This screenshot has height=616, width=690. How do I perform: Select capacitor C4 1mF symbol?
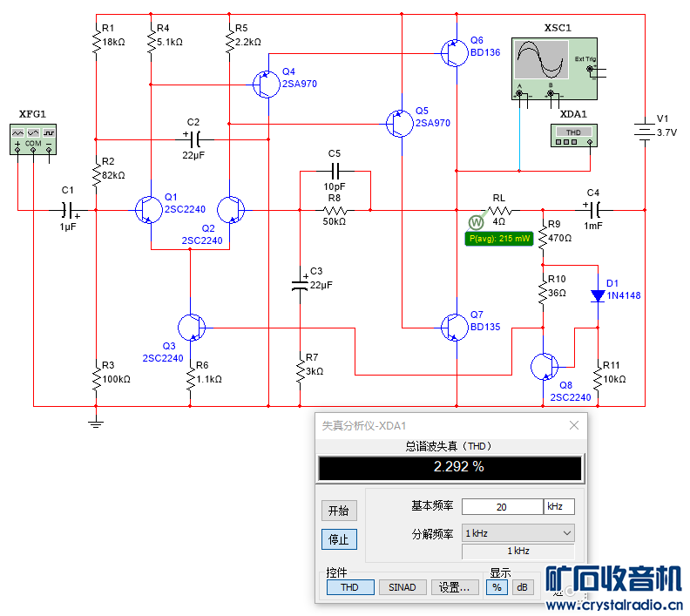(593, 210)
